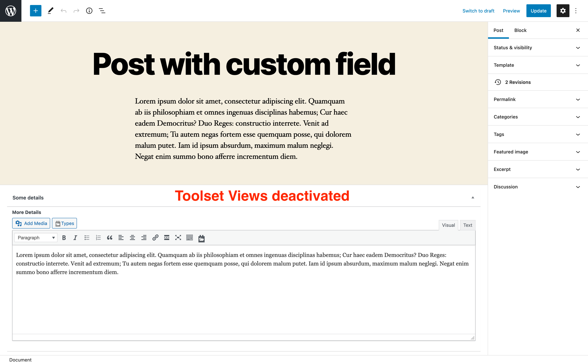Click the Document breadcrumb in footer
The height and width of the screenshot is (364, 588).
(x=21, y=360)
